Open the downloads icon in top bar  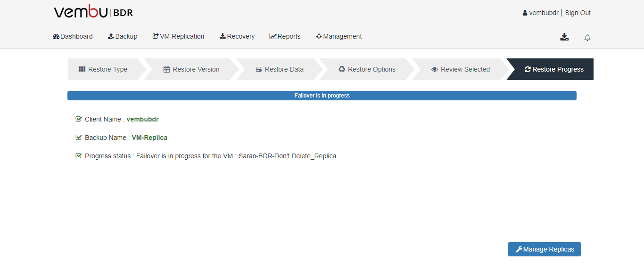click(x=564, y=37)
